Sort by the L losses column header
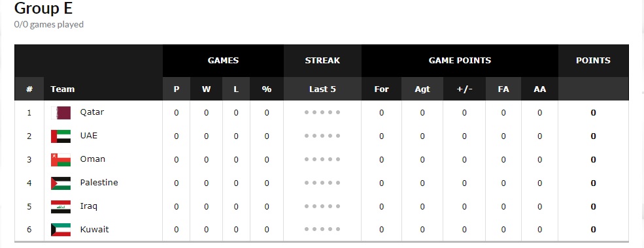 tap(236, 89)
